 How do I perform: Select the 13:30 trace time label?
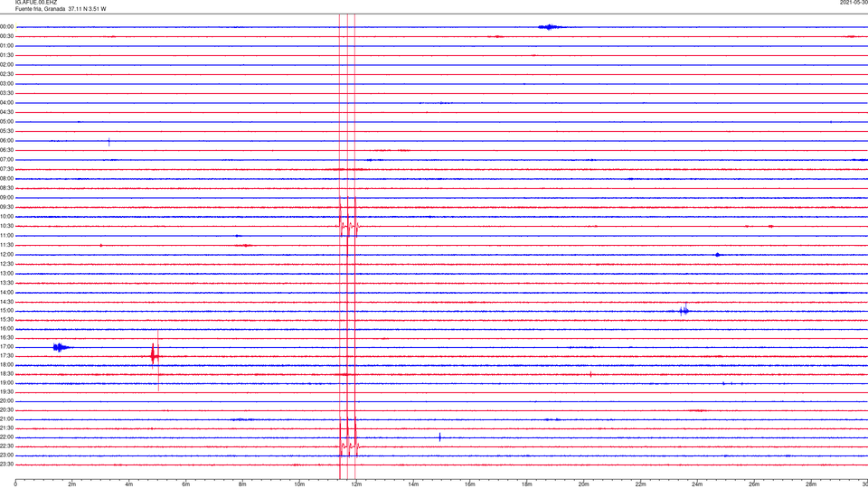pyautogui.click(x=6, y=283)
